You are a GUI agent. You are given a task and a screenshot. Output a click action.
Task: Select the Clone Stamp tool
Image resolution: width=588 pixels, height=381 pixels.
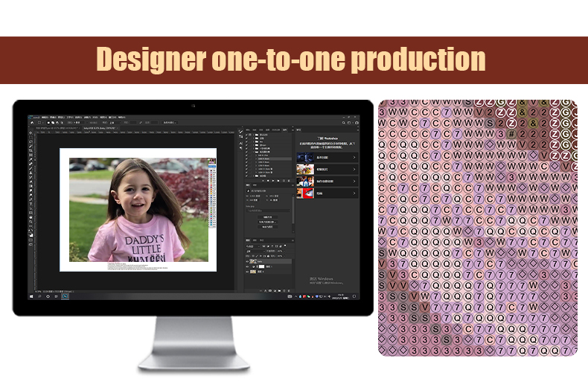[x=31, y=173]
